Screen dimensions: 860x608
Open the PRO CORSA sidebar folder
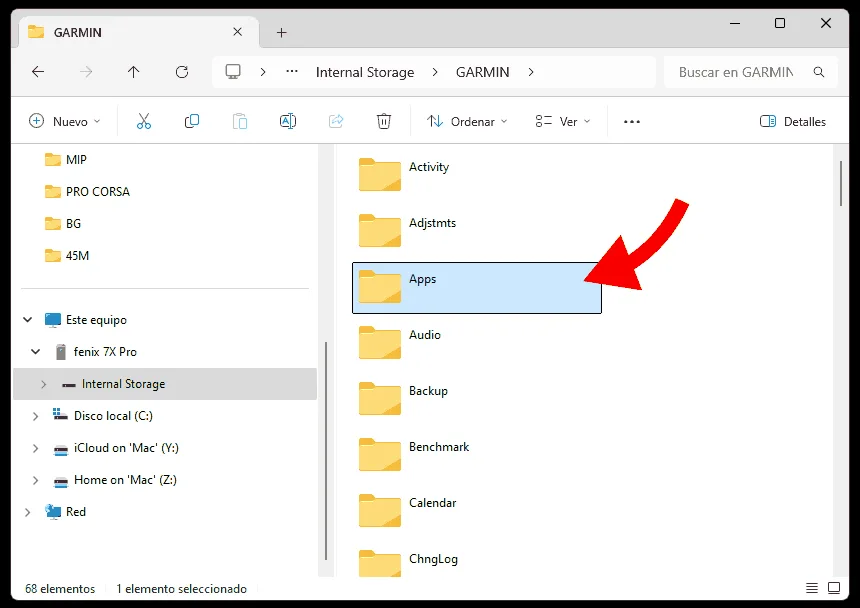(x=87, y=191)
